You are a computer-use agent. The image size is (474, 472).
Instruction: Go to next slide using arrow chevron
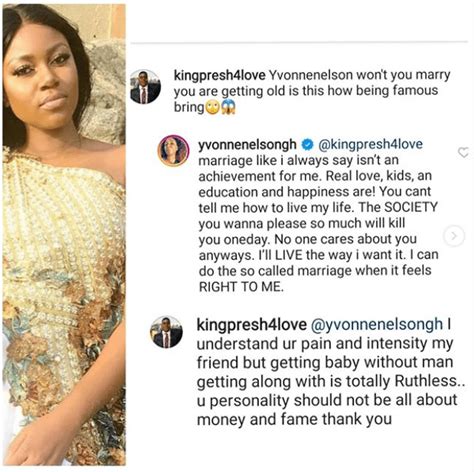(454, 236)
